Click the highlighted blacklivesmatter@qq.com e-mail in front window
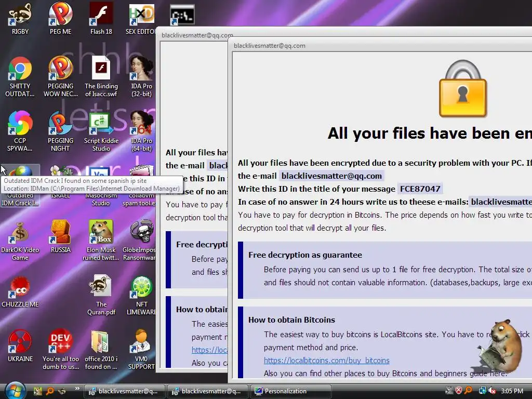 coord(331,176)
